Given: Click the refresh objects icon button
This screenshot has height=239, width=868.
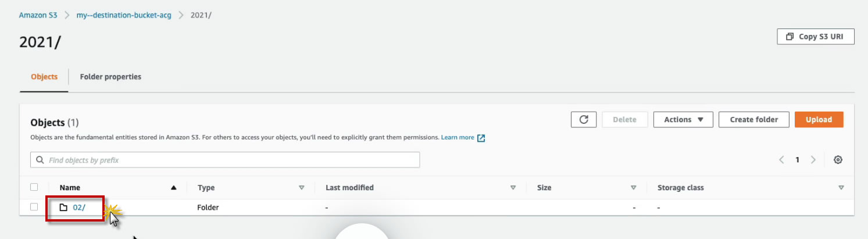Looking at the screenshot, I should pos(584,120).
